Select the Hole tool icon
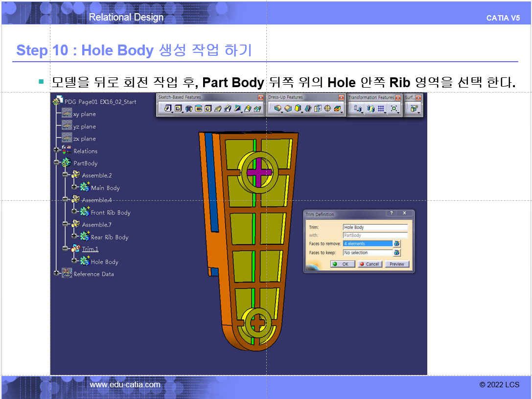The image size is (532, 399). (208, 109)
